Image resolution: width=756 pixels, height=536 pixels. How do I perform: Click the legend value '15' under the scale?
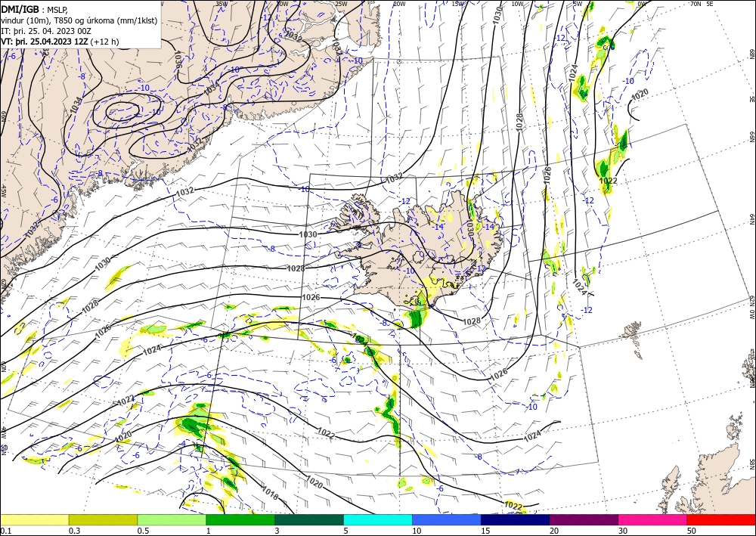pos(485,531)
